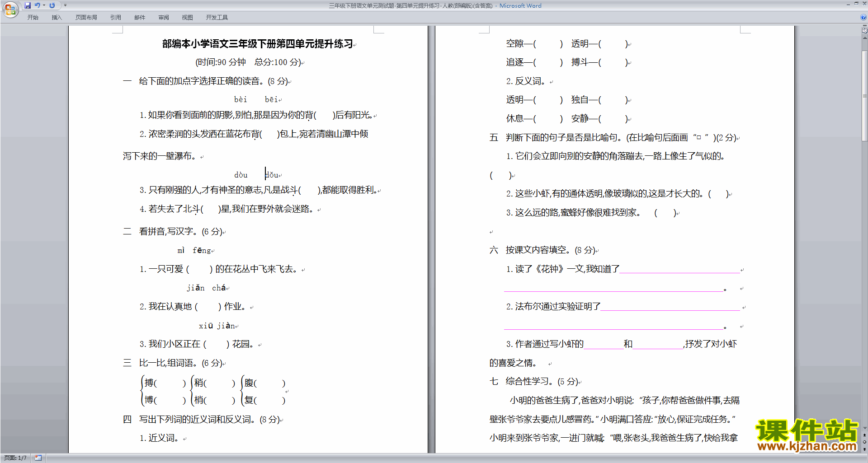
Task: Click the sentence 2. 这些小虾,有的通体透明
Action: [x=617, y=194]
